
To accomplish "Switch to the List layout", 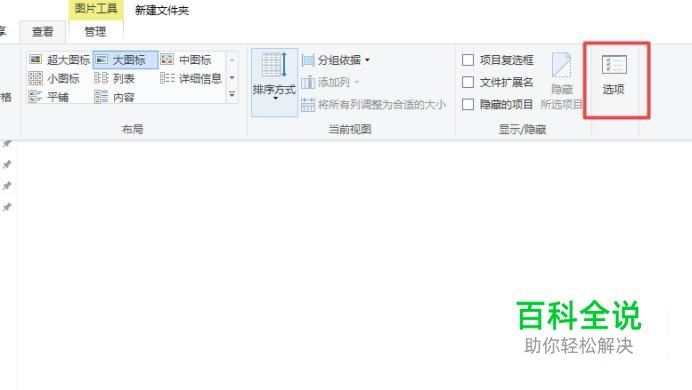I will pos(114,79).
